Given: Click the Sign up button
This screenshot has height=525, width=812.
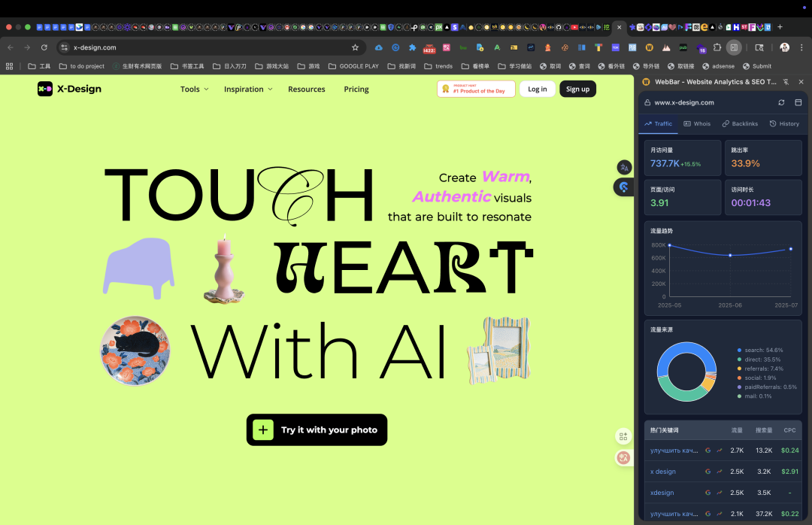Looking at the screenshot, I should 577,90.
